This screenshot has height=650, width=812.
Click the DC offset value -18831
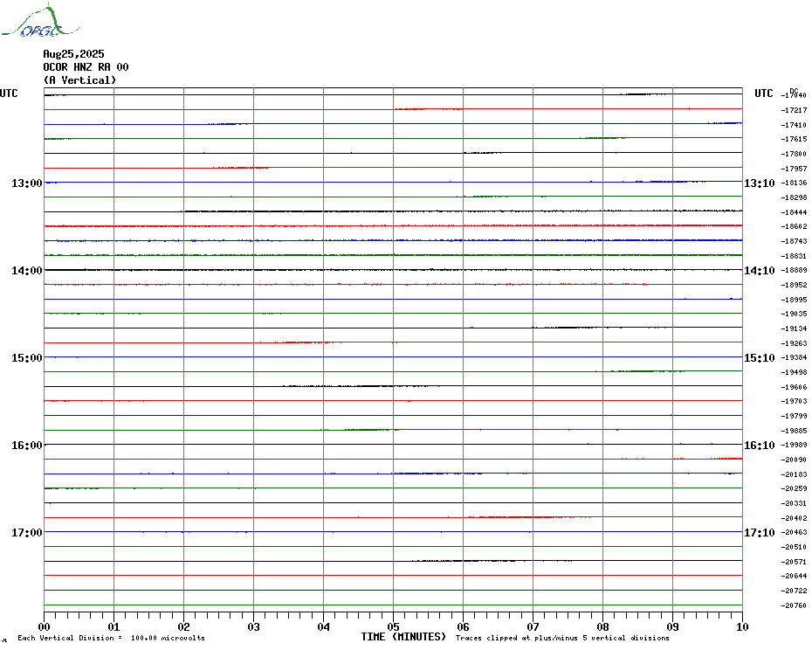(794, 256)
